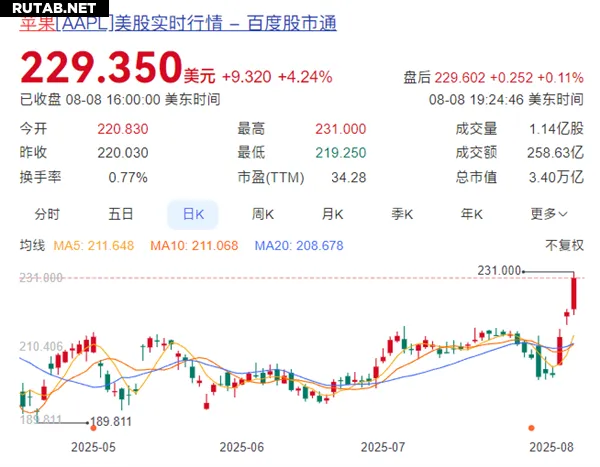Viewport: 600px width, 467px height.
Task: Select the 周K chart tab
Action: tap(263, 214)
